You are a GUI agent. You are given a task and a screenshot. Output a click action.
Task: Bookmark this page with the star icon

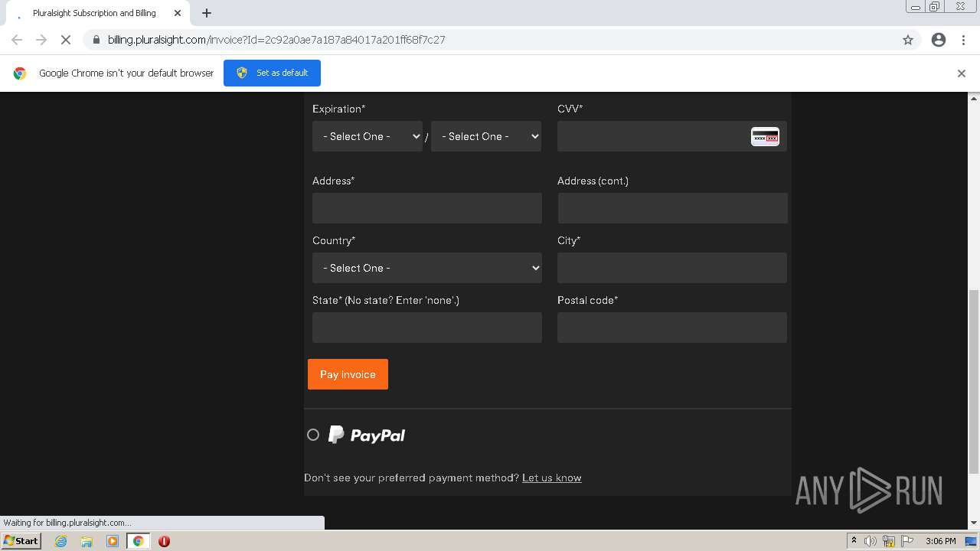click(908, 40)
